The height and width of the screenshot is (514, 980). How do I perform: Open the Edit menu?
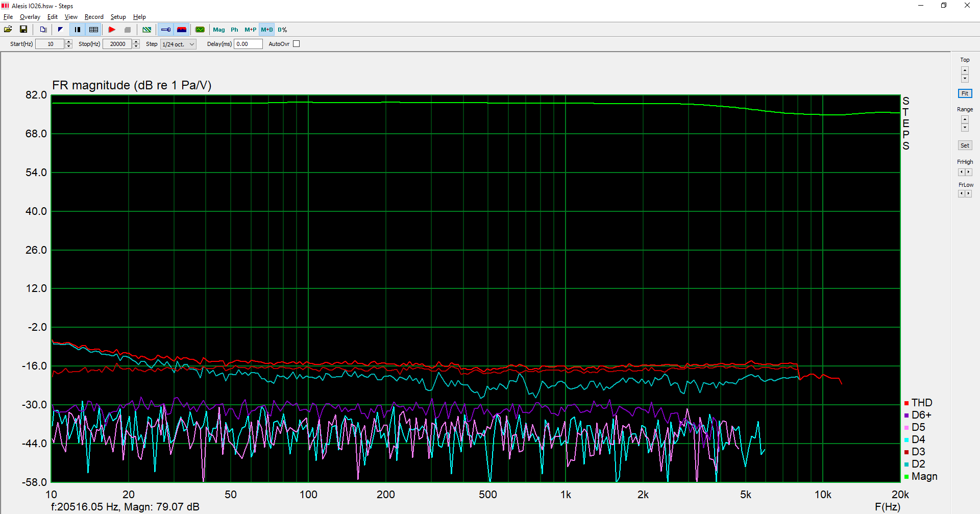53,17
